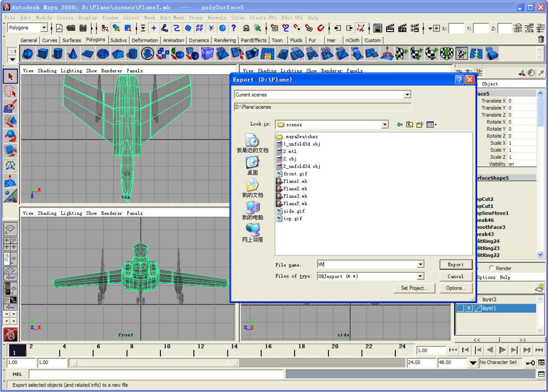Screen dimensions: 548x392
Task: Select the Paint Selection tool
Action: click(10, 106)
